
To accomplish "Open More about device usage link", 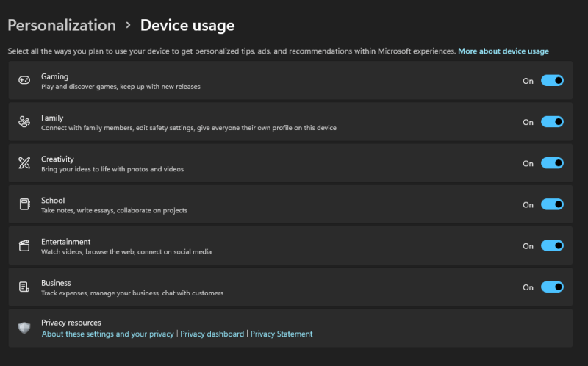I will click(x=503, y=51).
